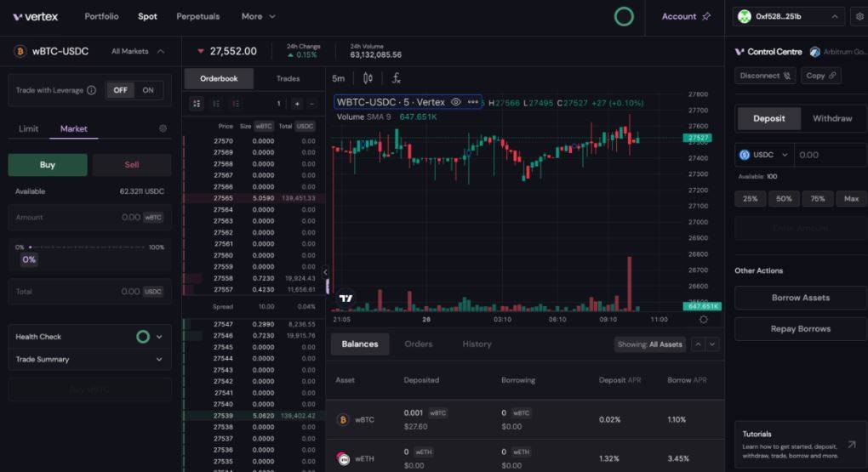
Task: Select the second orderbook layout icon
Action: click(216, 104)
